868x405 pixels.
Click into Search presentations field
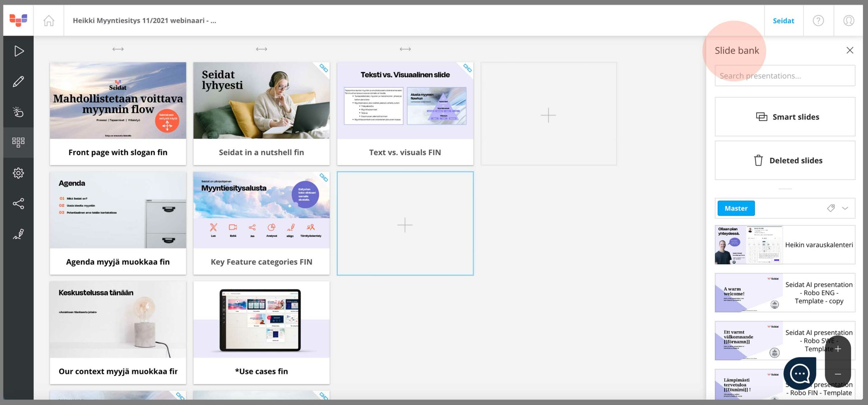click(x=785, y=76)
